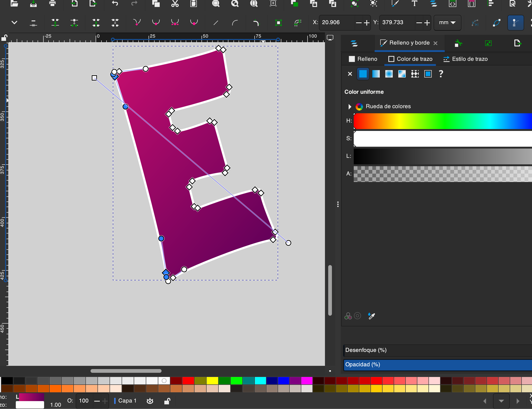532x409 pixels.
Task: Make selected nodes auto-smooth
Action: coord(194,23)
